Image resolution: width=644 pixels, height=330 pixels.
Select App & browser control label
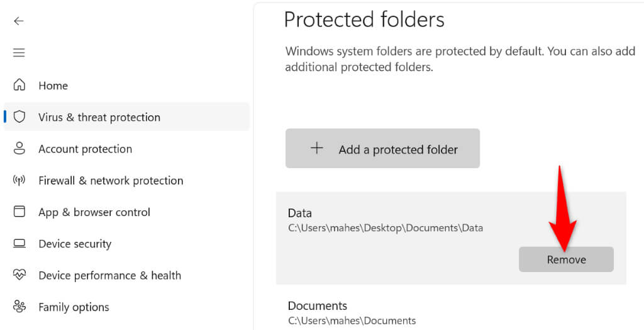click(94, 212)
